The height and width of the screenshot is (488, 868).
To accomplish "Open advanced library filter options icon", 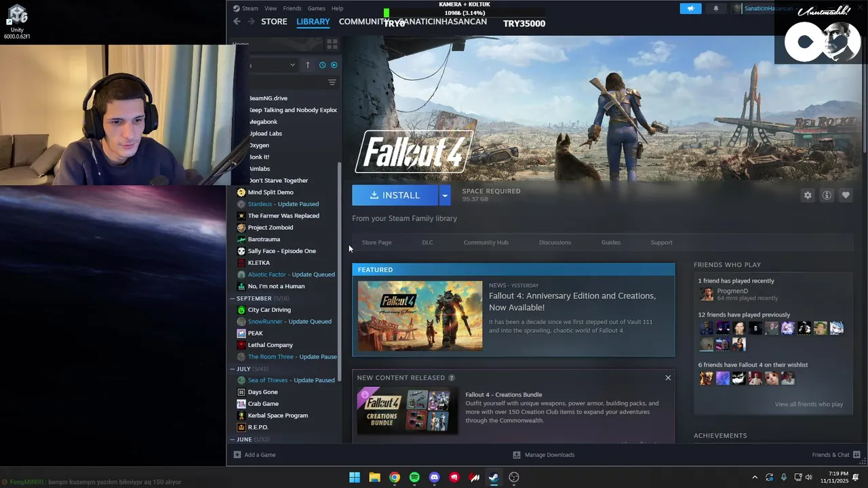I will point(332,82).
